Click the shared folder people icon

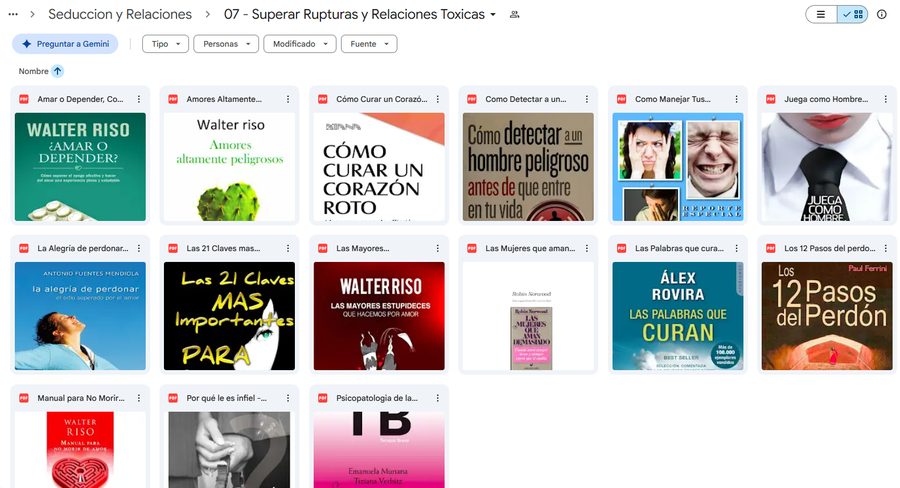[x=514, y=15]
